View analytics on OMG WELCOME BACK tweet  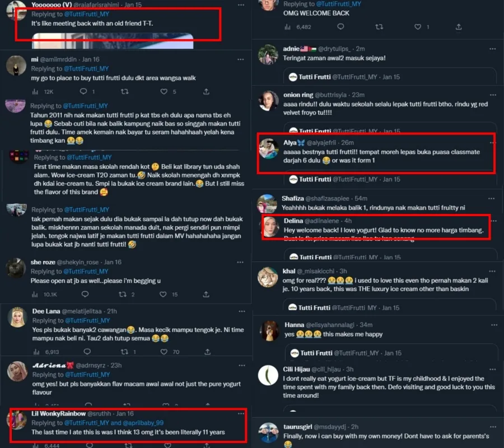click(288, 27)
